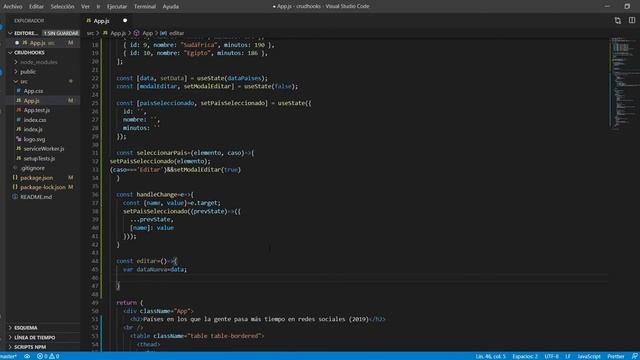Open App.css file
Image resolution: width=640 pixels, height=360 pixels.
(x=33, y=91)
